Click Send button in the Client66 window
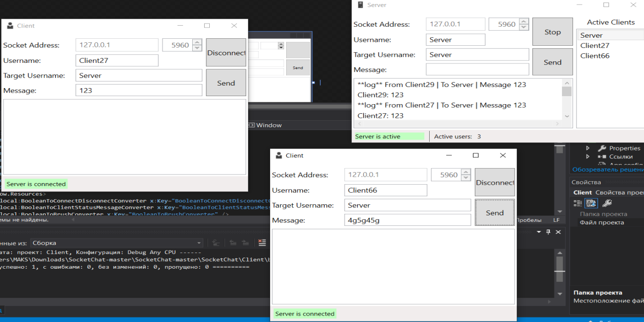Screen dimensions: 644x322 click(x=495, y=212)
